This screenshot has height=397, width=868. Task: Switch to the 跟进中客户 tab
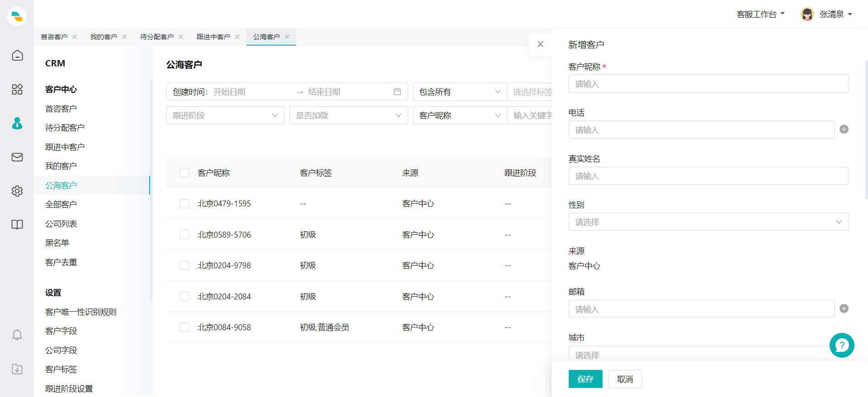click(213, 37)
